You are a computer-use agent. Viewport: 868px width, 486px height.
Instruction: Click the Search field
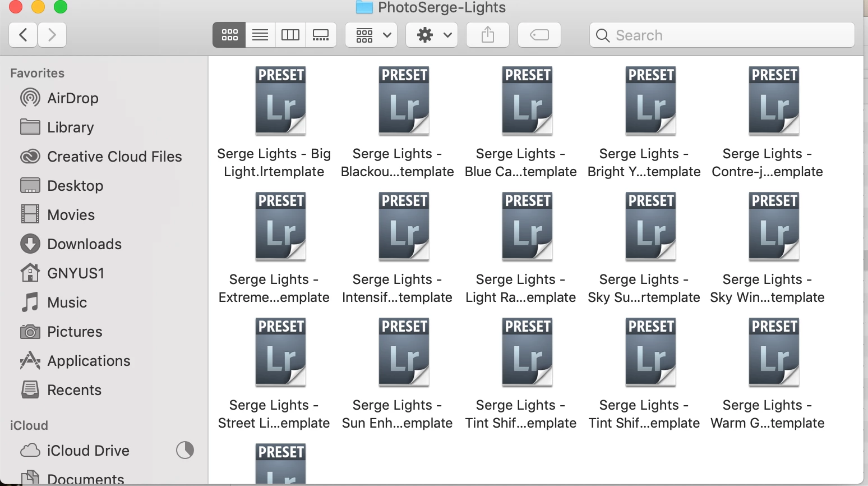tap(722, 35)
